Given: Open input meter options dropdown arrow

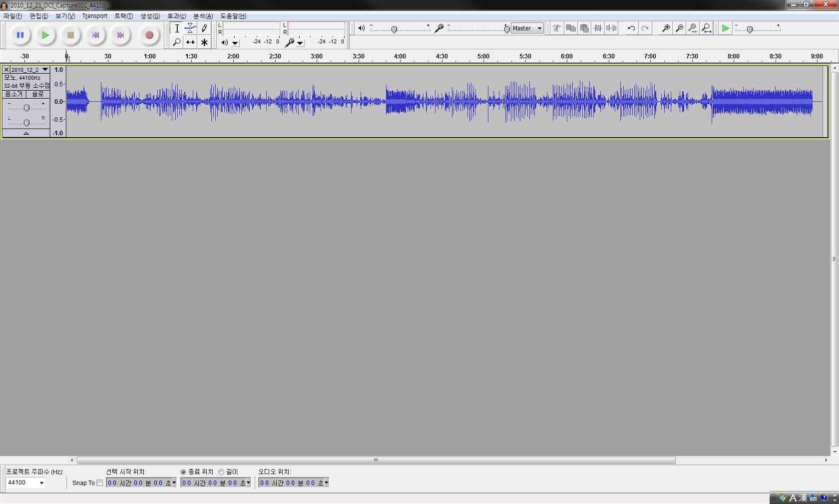Looking at the screenshot, I should tap(300, 43).
